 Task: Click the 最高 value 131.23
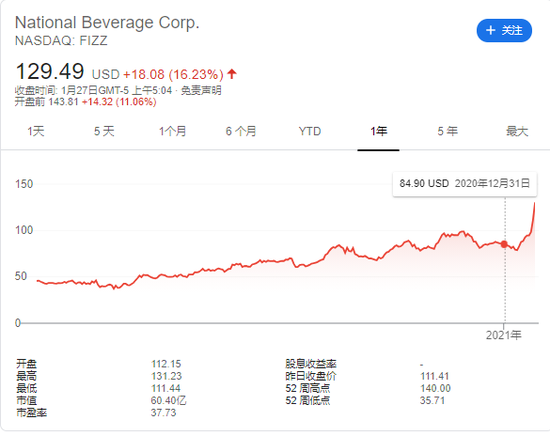(166, 376)
